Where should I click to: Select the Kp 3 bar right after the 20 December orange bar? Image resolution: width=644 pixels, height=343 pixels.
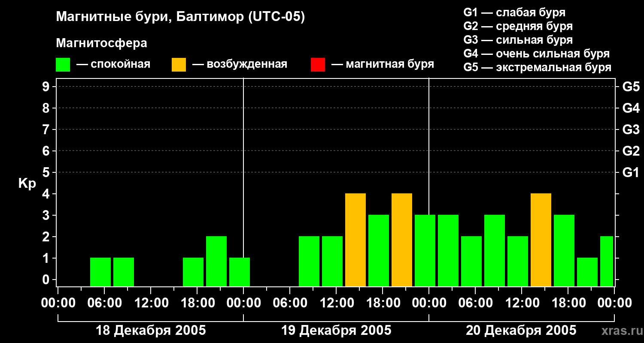(x=564, y=250)
